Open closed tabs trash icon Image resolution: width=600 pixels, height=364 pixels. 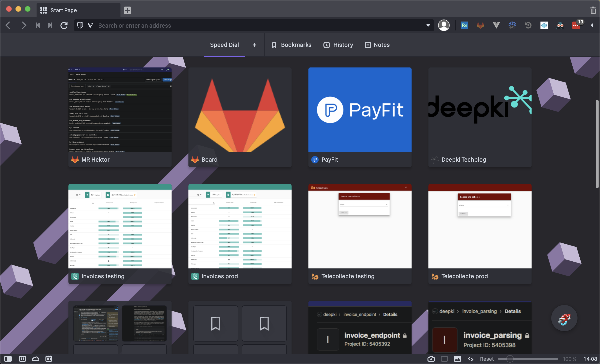click(x=593, y=10)
